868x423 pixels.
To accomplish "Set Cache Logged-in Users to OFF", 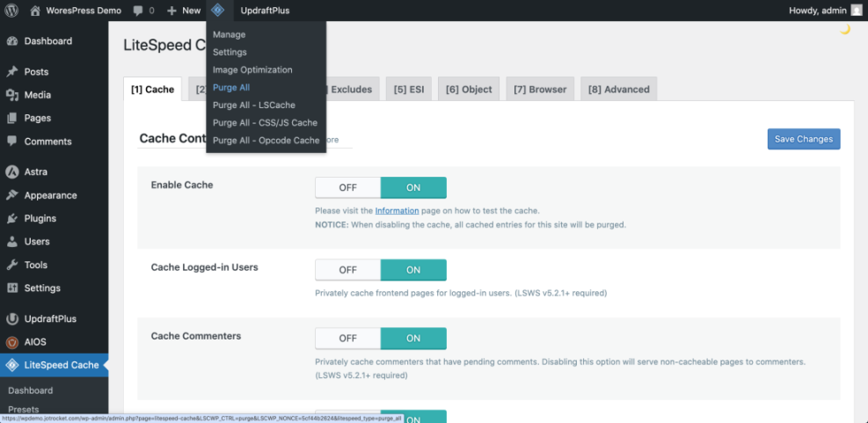I will (x=347, y=270).
